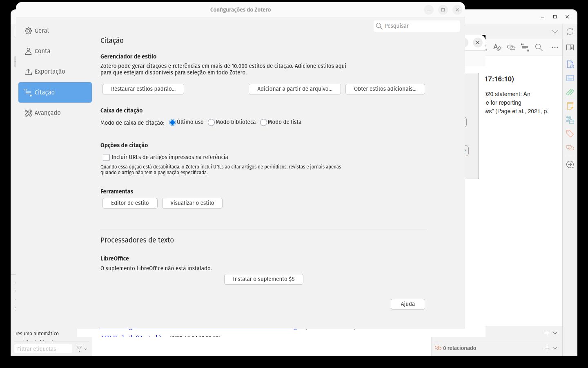This screenshot has height=368, width=588.
Task: Focus the Pesquisar search field
Action: (416, 26)
